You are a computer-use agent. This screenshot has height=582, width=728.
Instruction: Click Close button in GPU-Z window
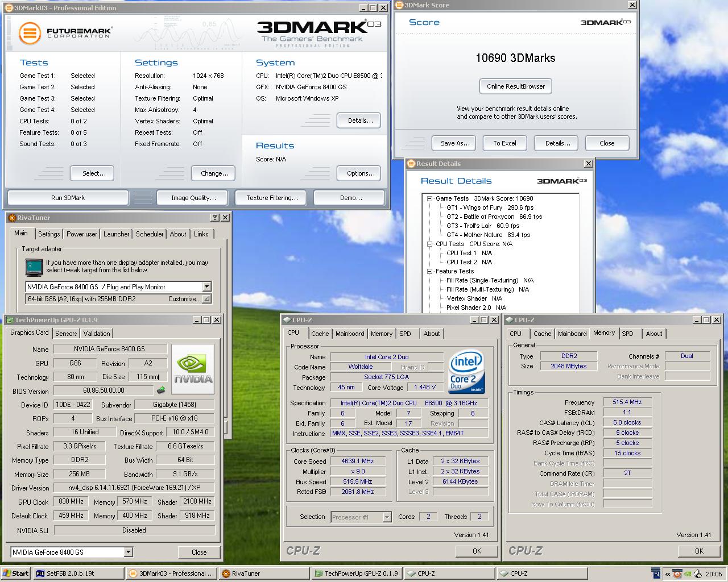click(x=199, y=552)
